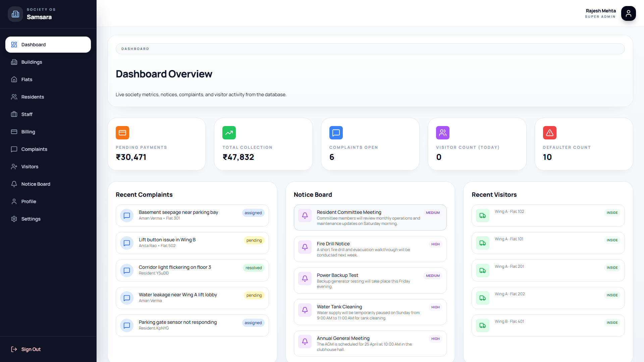Click the green vehicle icon for Wing A Flat 102

(x=482, y=216)
